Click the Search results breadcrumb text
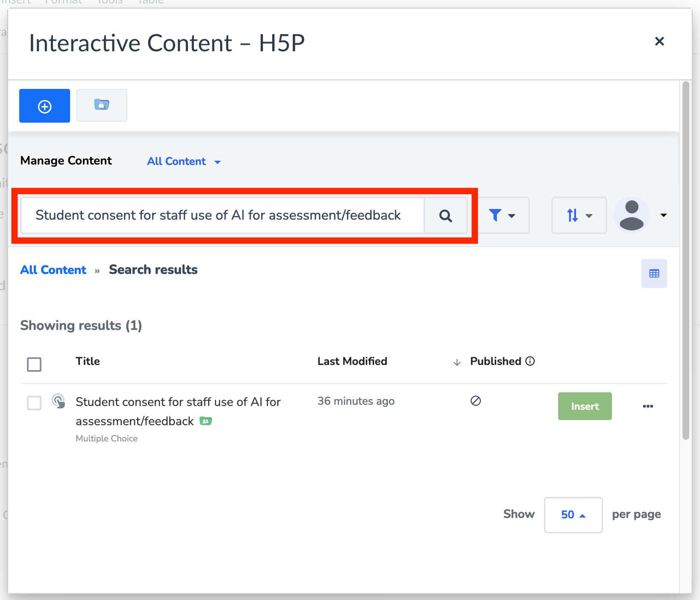This screenshot has height=600, width=700. 153,270
